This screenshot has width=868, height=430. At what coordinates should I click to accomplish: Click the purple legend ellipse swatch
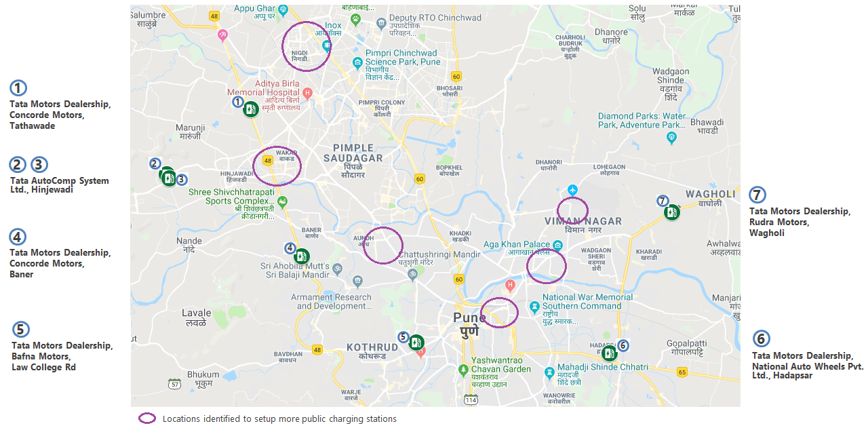(147, 418)
